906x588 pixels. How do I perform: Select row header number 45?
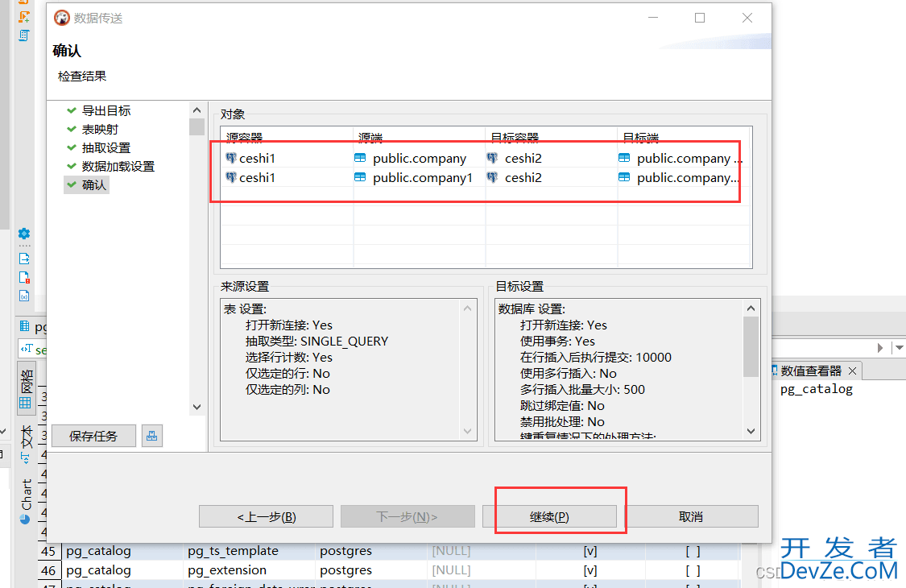[x=48, y=551]
